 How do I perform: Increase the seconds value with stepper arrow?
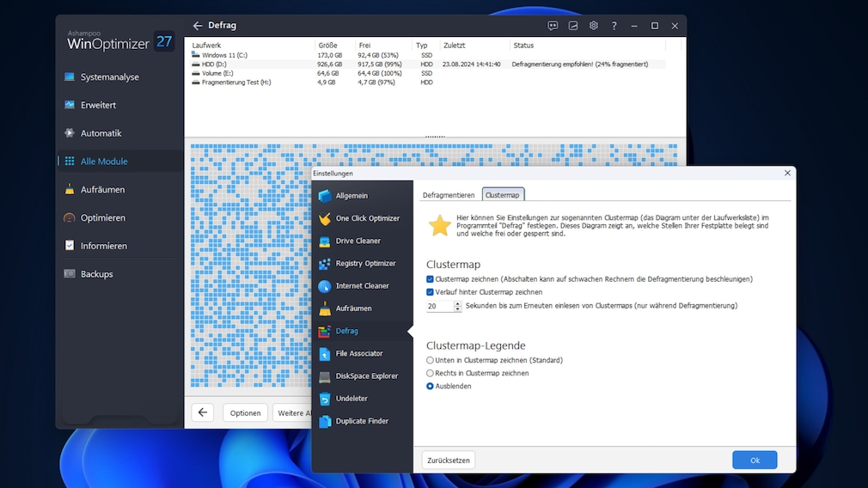pos(457,302)
